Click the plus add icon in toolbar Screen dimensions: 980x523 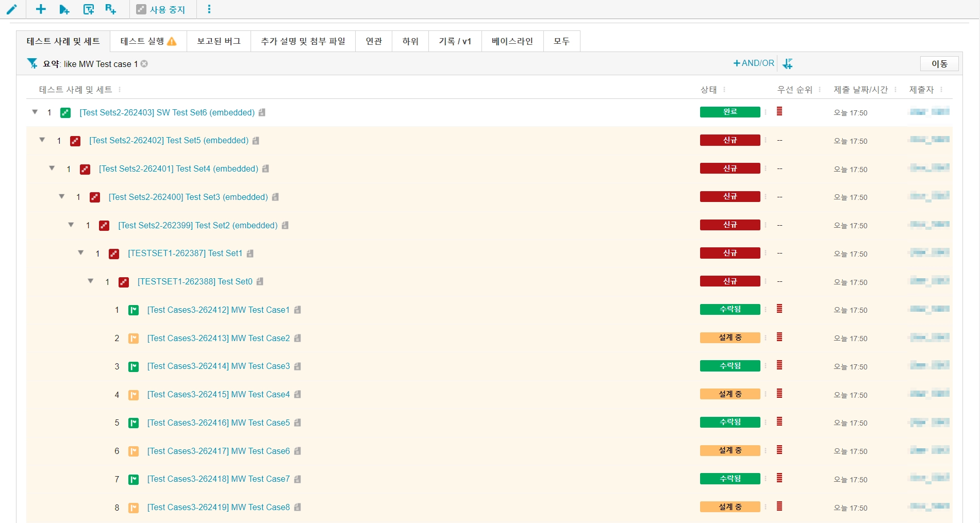coord(41,9)
